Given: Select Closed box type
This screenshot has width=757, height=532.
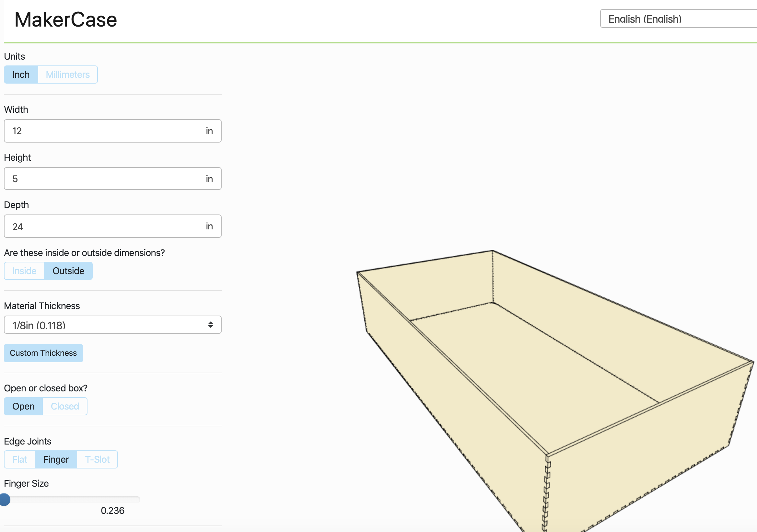Looking at the screenshot, I should coord(65,406).
